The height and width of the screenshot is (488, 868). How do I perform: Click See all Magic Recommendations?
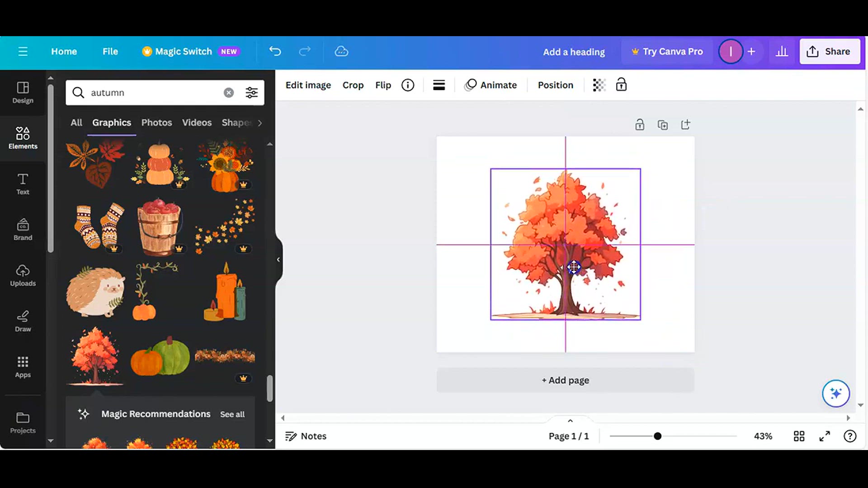pyautogui.click(x=232, y=414)
